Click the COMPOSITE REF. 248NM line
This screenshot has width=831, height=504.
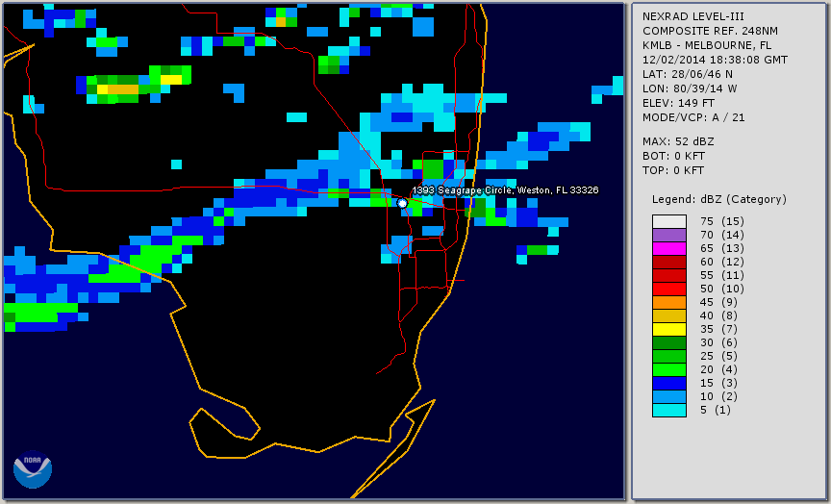(x=710, y=31)
